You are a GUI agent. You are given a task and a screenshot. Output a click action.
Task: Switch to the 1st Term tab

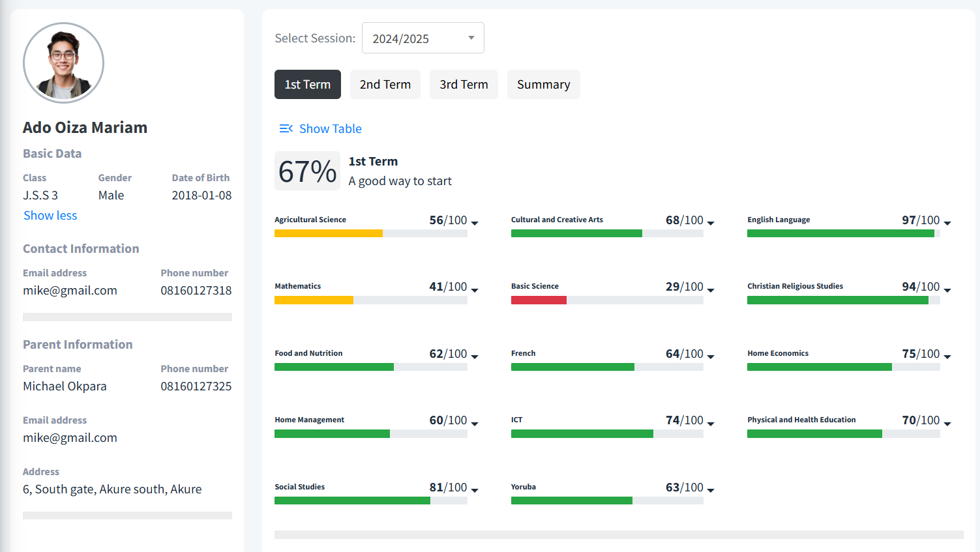[308, 84]
